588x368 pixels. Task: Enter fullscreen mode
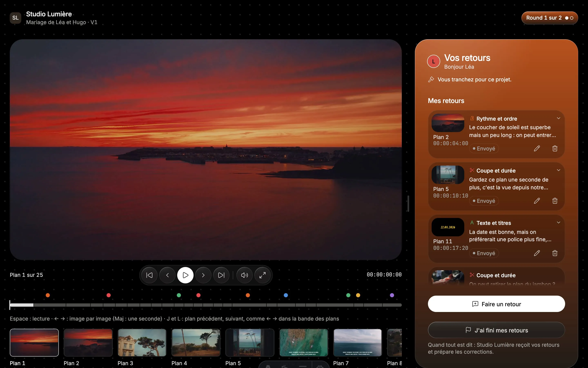(x=262, y=275)
